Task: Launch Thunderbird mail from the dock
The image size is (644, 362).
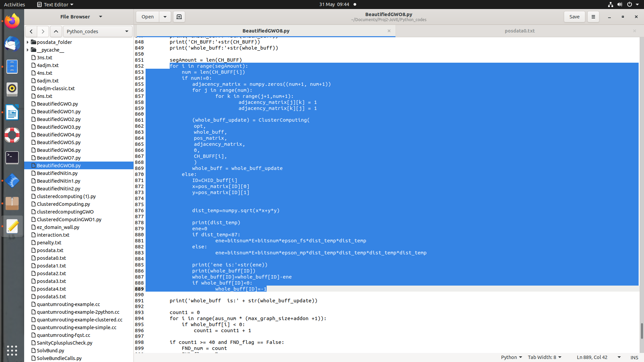Action: (x=12, y=44)
